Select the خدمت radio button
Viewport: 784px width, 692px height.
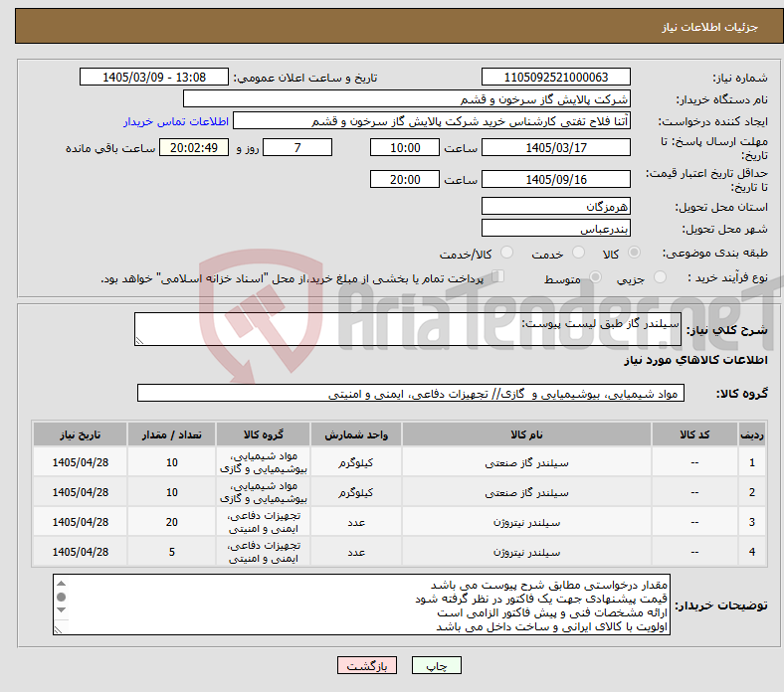tap(578, 253)
